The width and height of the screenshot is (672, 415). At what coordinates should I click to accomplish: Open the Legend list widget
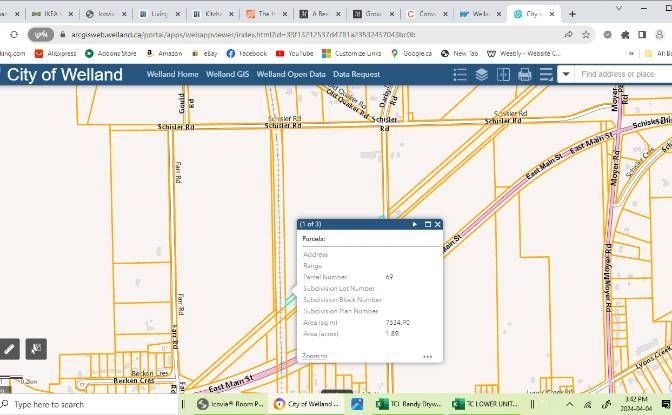click(460, 75)
